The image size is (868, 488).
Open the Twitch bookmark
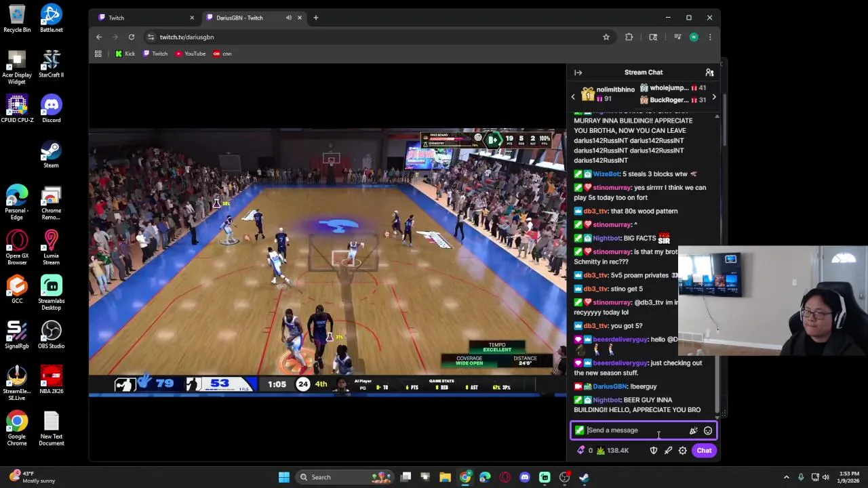155,54
